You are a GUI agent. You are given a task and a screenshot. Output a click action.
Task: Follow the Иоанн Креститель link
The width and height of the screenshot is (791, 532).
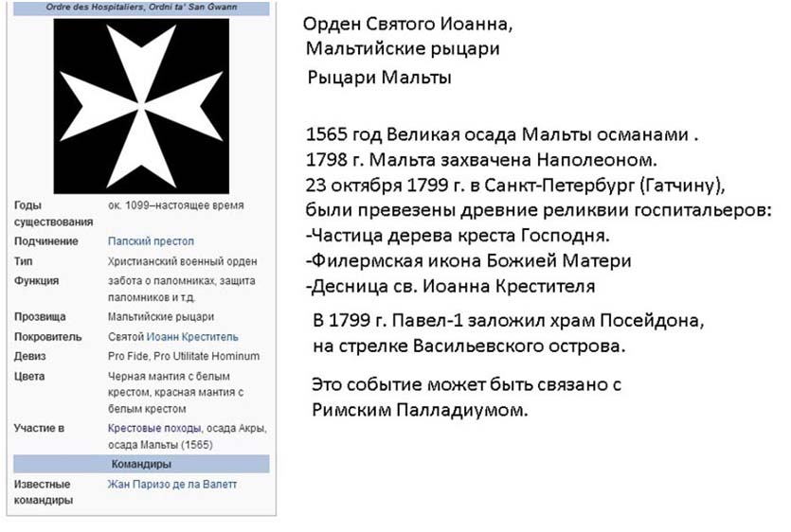click(x=192, y=337)
